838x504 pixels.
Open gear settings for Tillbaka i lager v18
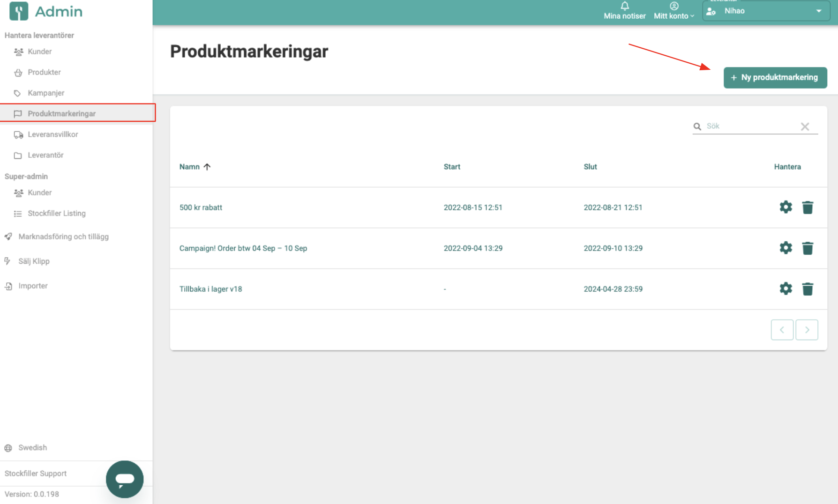[786, 289]
